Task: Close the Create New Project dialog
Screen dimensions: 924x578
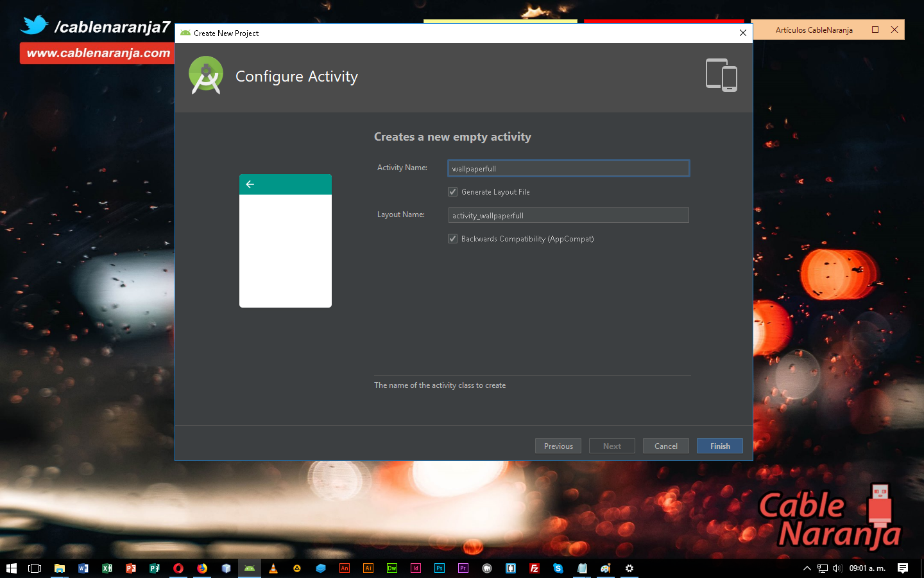Action: 743,33
